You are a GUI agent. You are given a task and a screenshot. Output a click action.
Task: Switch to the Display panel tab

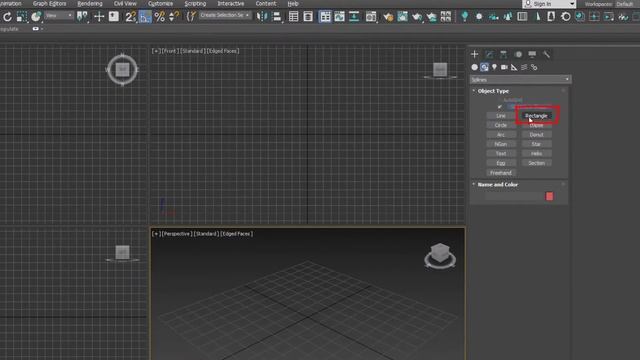coord(532,54)
